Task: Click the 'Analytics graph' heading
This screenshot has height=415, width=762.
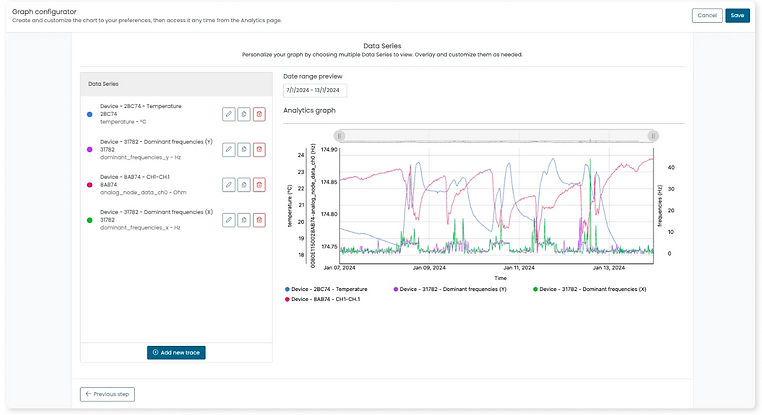Action: point(310,110)
